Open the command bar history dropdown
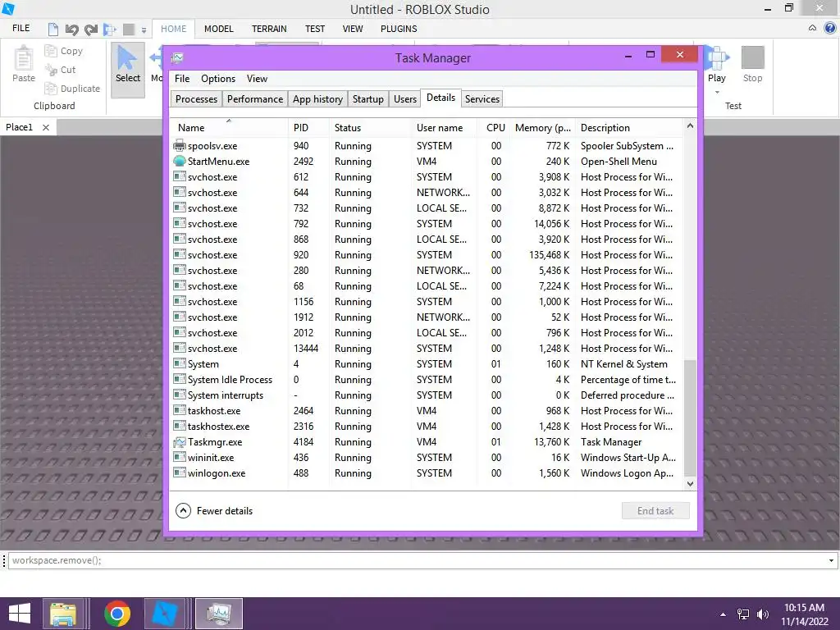The image size is (840, 630). coord(832,561)
